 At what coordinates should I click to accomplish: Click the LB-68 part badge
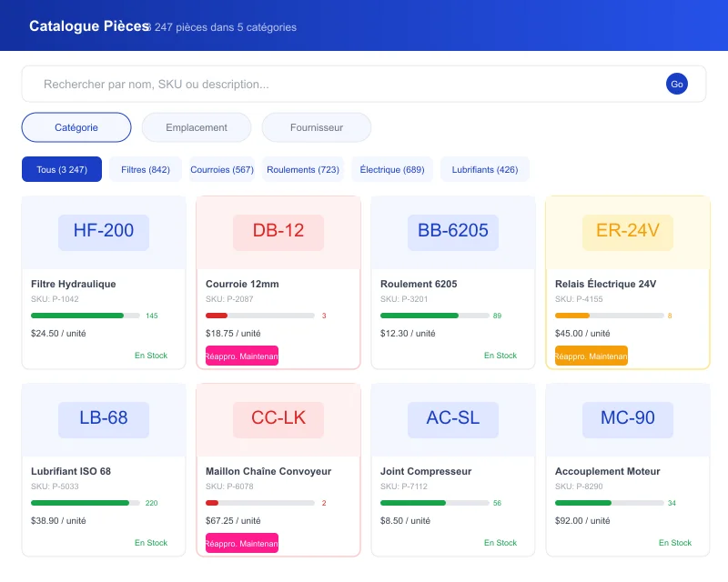click(x=104, y=418)
